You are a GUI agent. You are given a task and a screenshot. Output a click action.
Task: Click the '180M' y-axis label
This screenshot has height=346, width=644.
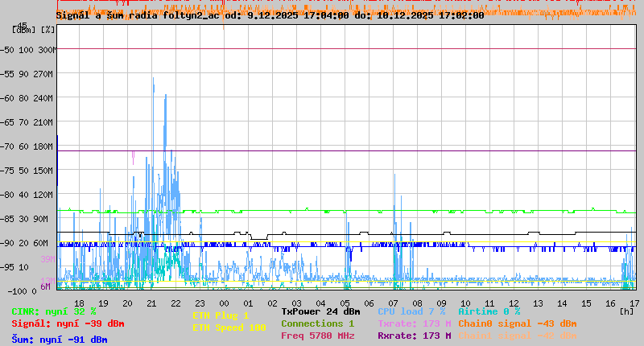43,146
